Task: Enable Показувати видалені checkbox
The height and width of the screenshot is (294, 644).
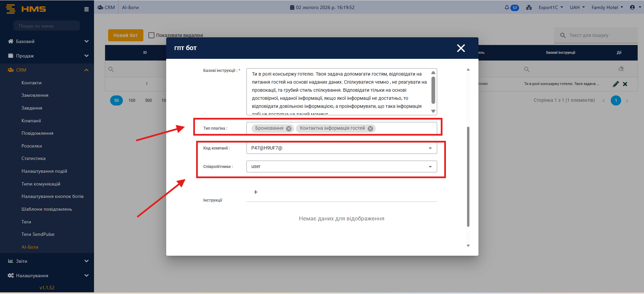Action: pyautogui.click(x=151, y=35)
